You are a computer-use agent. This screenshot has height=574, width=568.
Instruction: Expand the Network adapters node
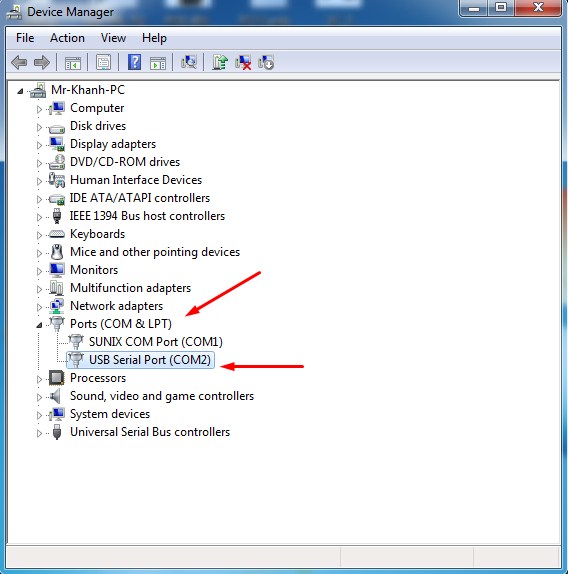click(39, 307)
